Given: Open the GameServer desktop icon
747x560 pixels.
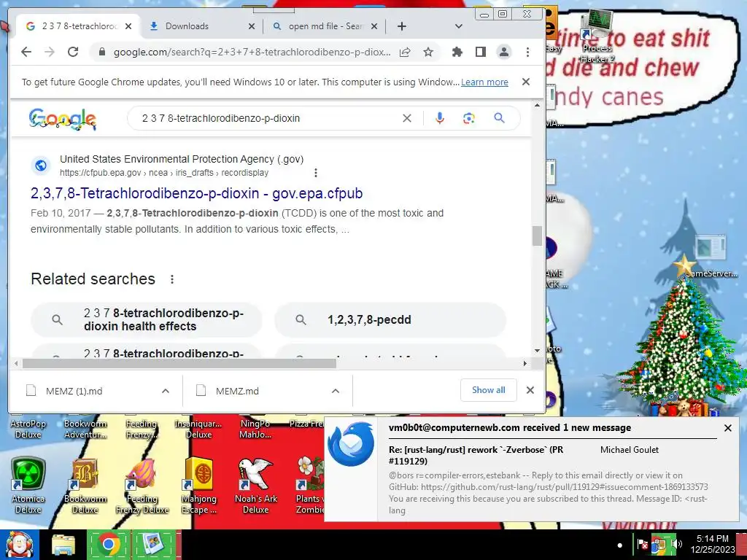Looking at the screenshot, I should [x=712, y=257].
